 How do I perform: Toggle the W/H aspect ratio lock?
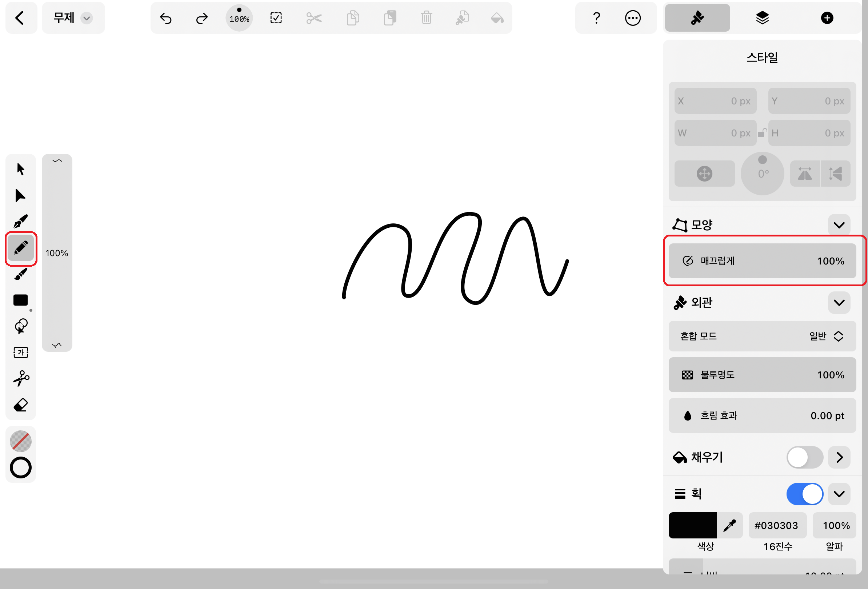(x=762, y=133)
